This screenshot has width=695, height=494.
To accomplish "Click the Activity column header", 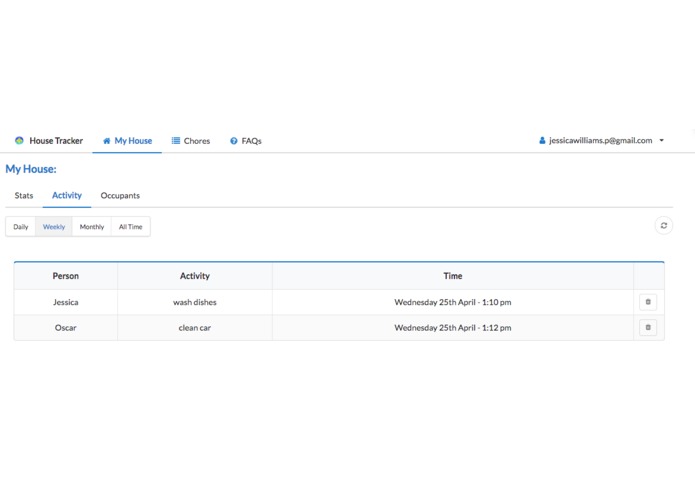I will (195, 276).
